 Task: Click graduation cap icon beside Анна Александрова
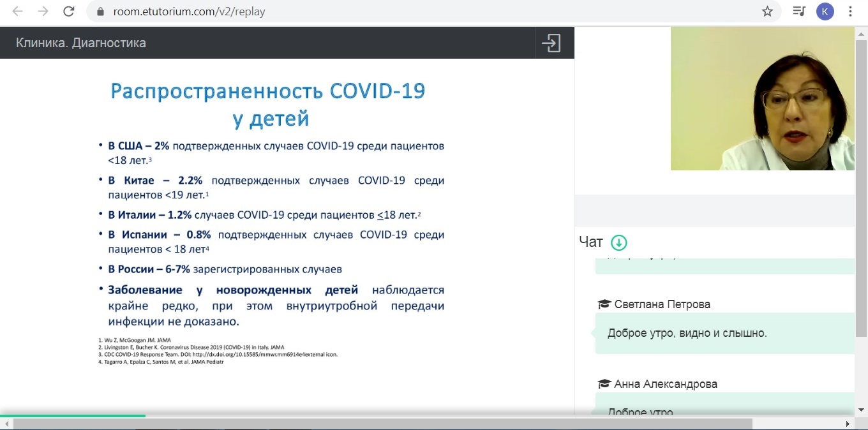(603, 384)
